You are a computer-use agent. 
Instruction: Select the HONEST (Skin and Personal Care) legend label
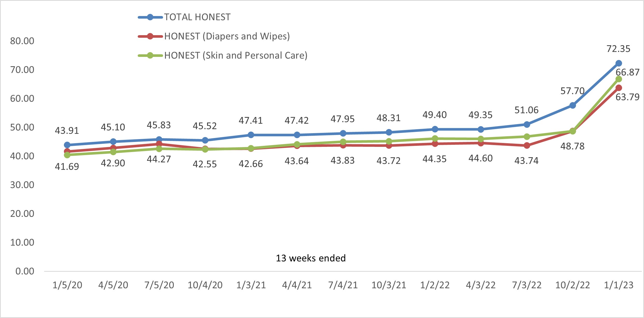pos(236,56)
